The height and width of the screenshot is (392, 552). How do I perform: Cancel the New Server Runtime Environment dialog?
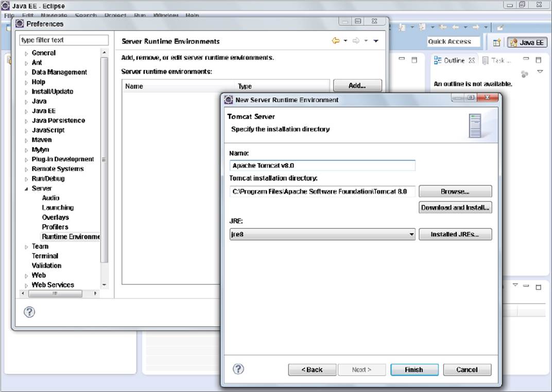click(x=467, y=369)
